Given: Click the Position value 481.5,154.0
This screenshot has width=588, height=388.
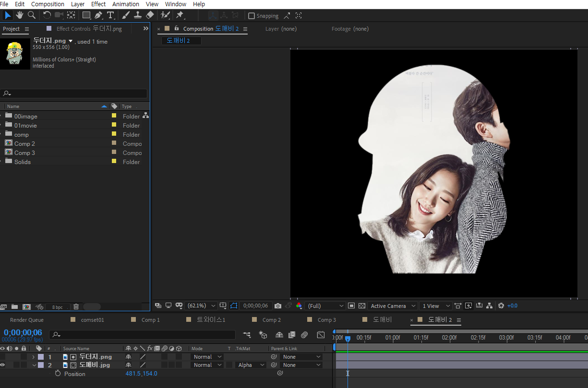Looking at the screenshot, I should [141, 374].
